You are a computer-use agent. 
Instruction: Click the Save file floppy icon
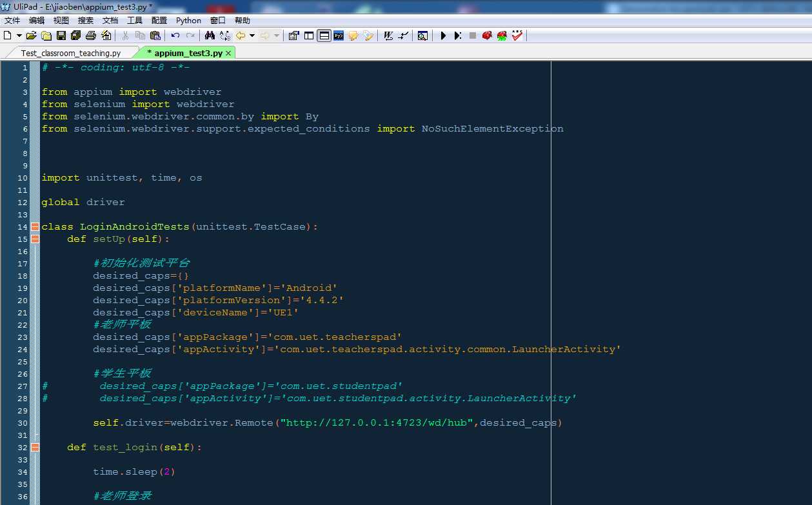point(61,35)
